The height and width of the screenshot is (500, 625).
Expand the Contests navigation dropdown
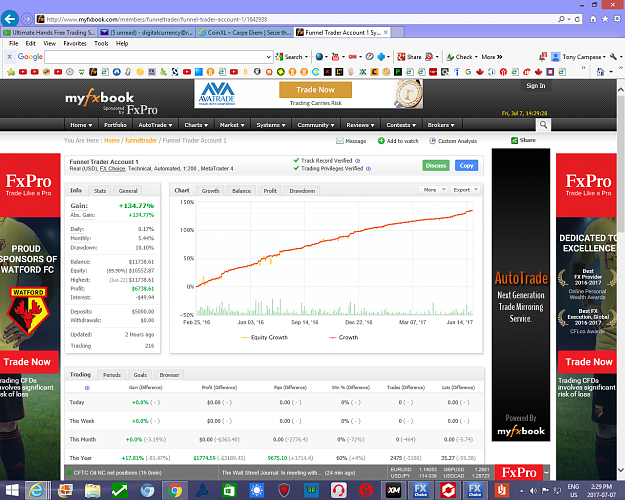[401, 125]
